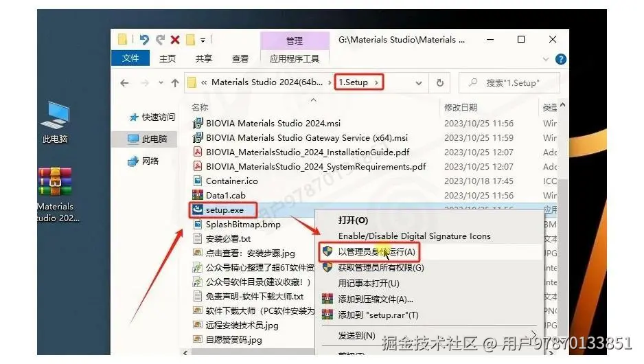
Task: Click 此电脑 desktop icon
Action: pyautogui.click(x=55, y=122)
